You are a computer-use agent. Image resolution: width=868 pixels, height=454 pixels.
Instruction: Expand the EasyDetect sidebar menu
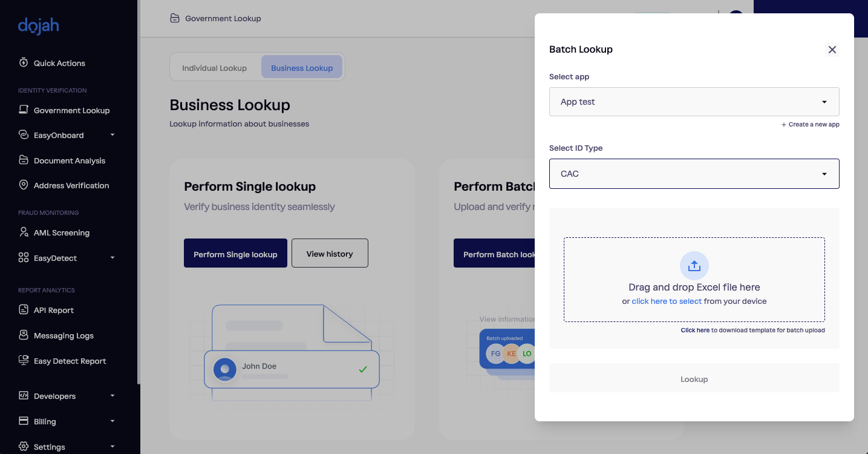tap(112, 258)
